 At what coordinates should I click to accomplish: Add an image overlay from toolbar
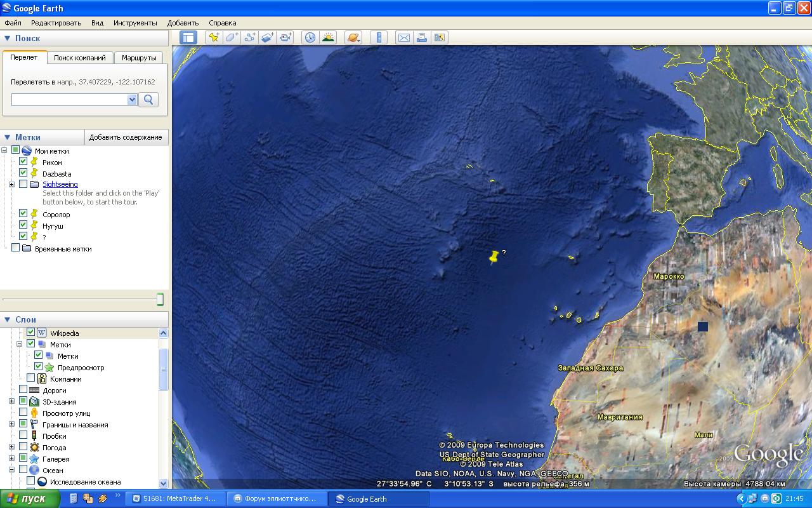coord(267,37)
